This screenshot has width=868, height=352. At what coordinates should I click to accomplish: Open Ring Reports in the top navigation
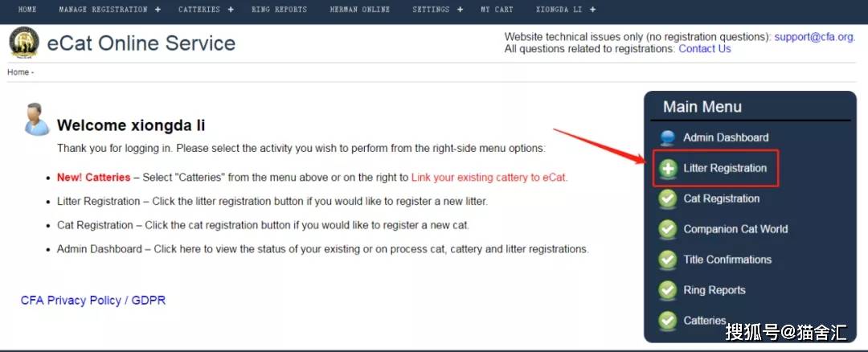coord(279,10)
